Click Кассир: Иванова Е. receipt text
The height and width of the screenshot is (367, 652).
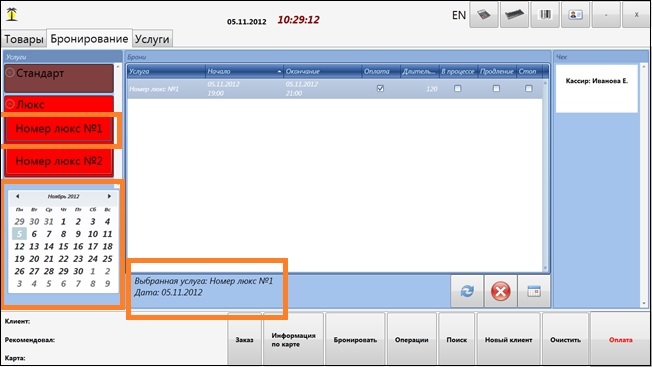[596, 81]
